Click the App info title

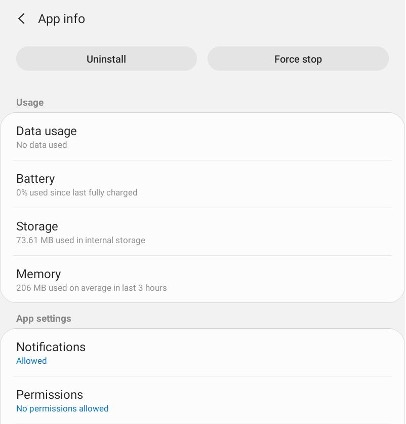[61, 19]
